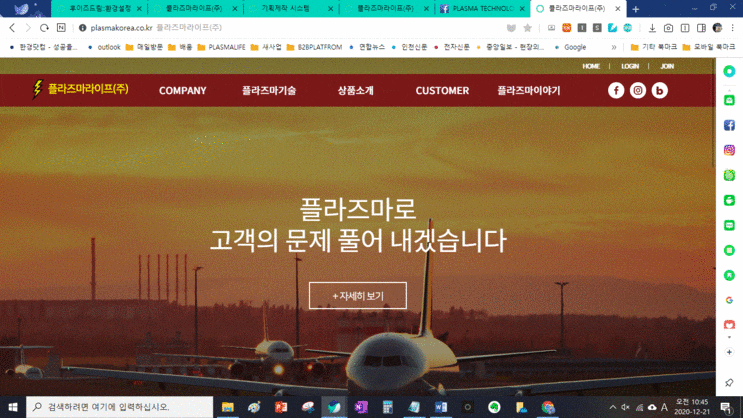This screenshot has width=743, height=418.
Task: Toggle the side panel layout icon
Action: point(701,28)
